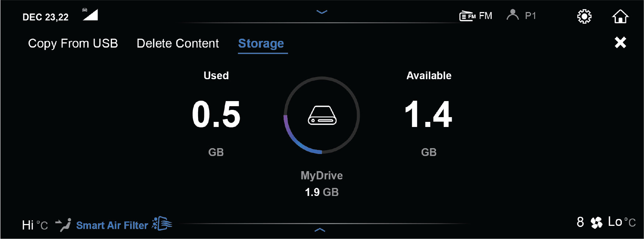Viewport: 644px width, 239px height.
Task: Tap the signal strength icon
Action: [90, 15]
